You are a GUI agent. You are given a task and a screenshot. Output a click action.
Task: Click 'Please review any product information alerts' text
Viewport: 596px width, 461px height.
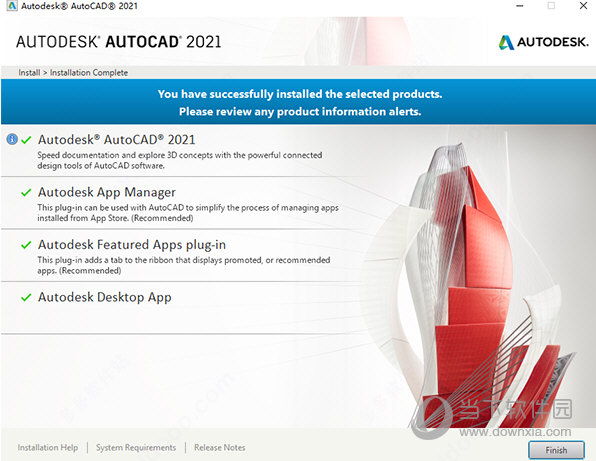click(x=300, y=111)
